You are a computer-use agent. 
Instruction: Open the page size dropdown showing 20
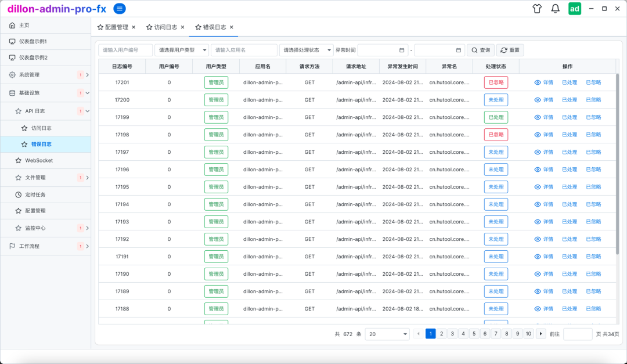coord(387,334)
